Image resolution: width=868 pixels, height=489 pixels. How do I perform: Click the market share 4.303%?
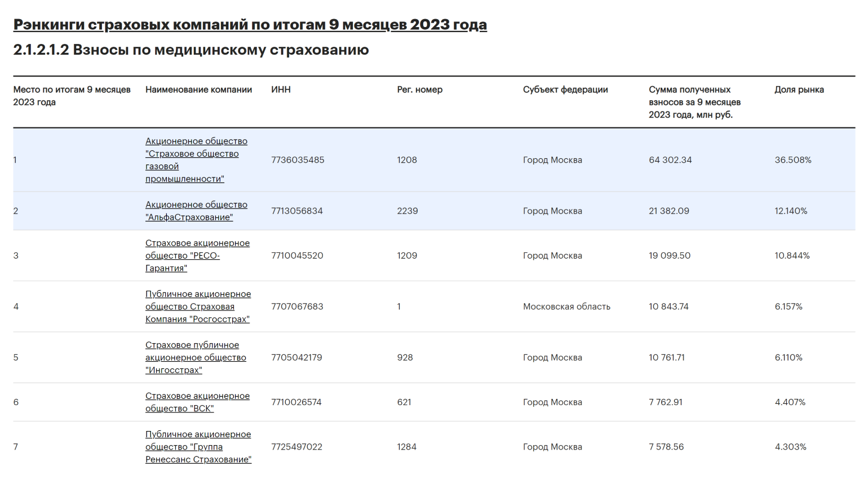(x=791, y=447)
